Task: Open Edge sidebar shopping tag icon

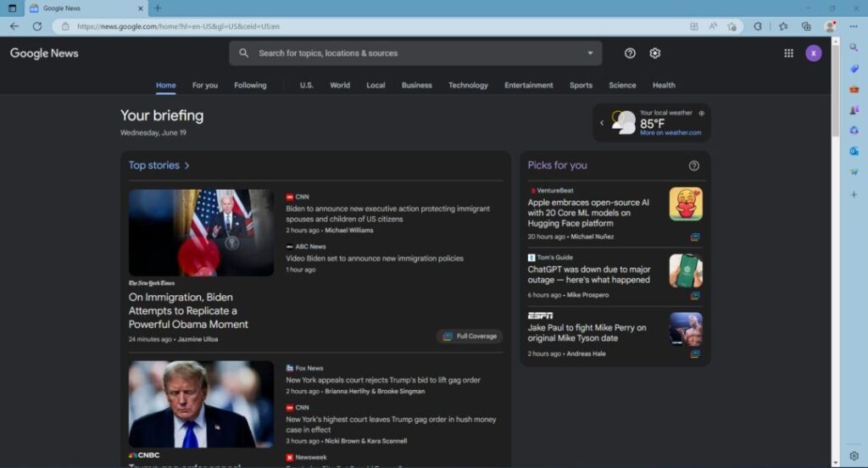Action: click(854, 69)
